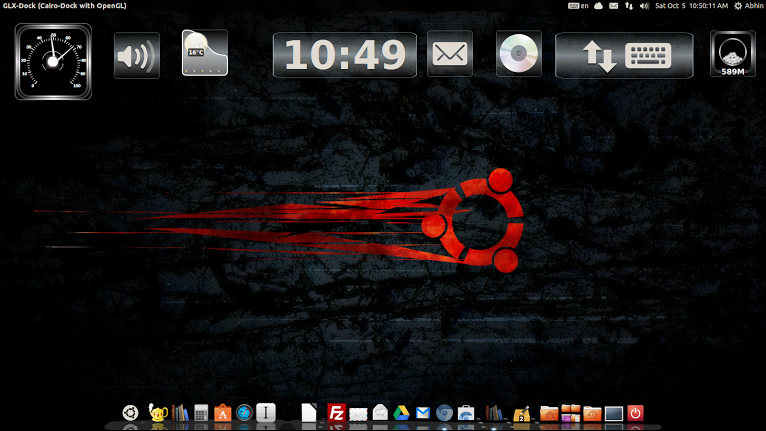The width and height of the screenshot is (766, 431).
Task: Click the blue speedometer gauge dock icon
Action: tap(244, 413)
